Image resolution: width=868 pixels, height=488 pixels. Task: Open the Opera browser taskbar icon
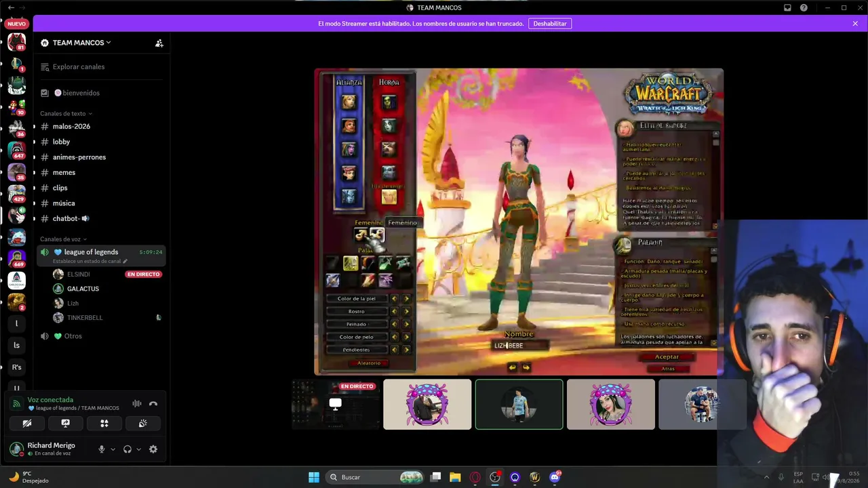click(x=475, y=477)
